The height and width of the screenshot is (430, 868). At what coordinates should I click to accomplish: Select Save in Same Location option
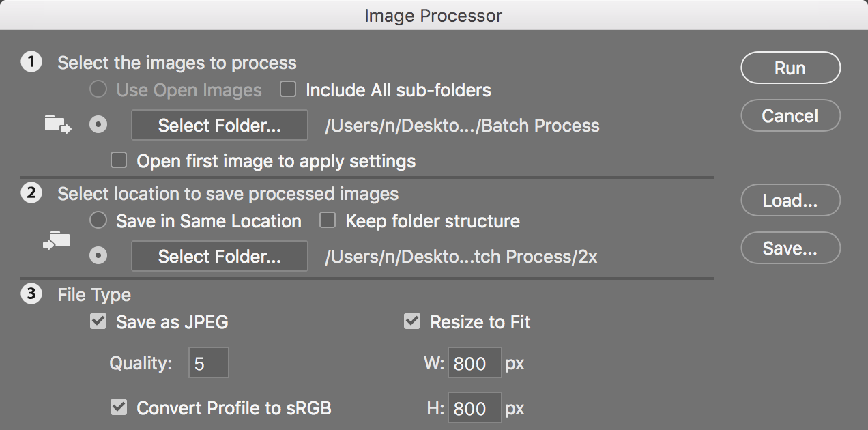(x=98, y=220)
